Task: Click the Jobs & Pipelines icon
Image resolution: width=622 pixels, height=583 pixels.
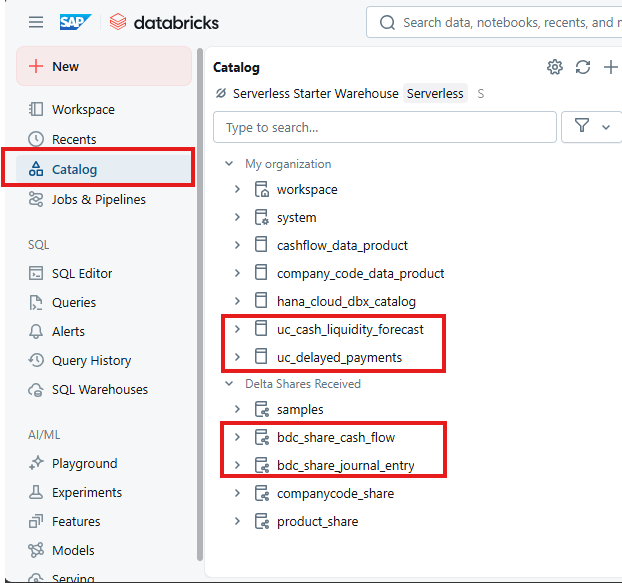Action: tap(36, 199)
